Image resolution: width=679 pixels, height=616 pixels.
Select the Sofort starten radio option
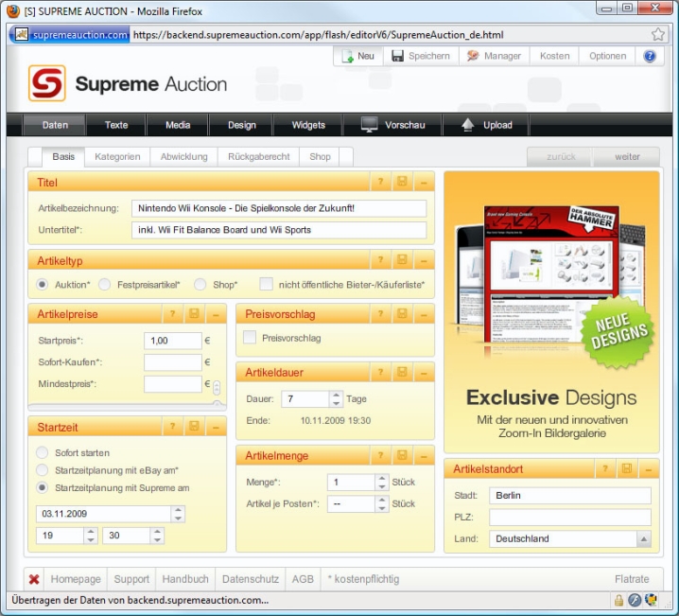coord(42,453)
